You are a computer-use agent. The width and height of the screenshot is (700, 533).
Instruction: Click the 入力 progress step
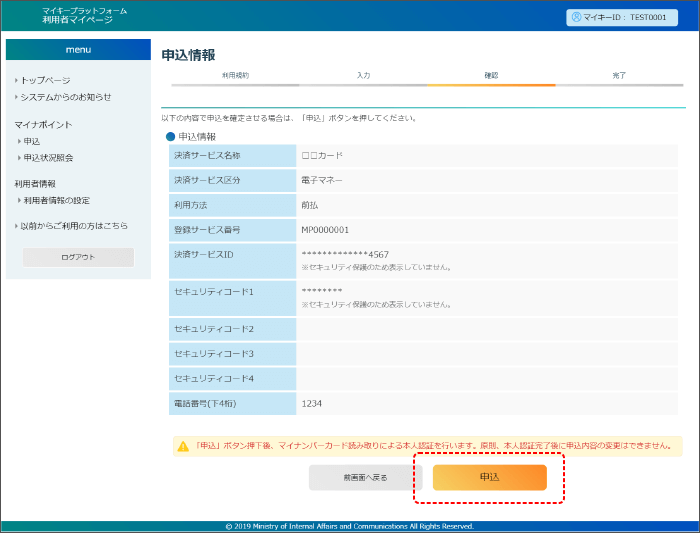363,76
